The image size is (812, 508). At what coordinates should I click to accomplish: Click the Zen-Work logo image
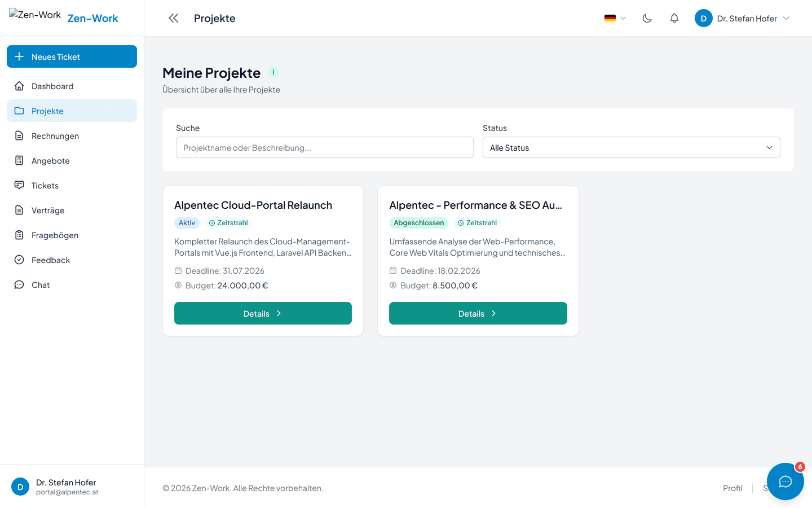(35, 15)
